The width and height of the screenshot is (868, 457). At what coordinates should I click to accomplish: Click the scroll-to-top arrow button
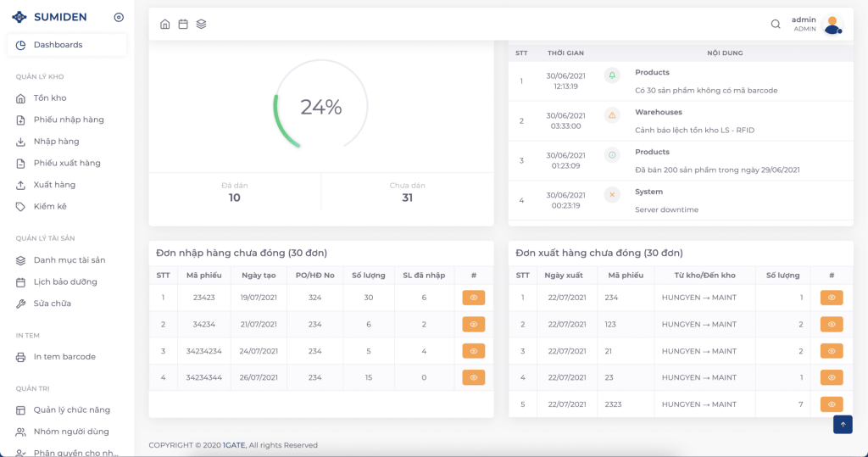(843, 424)
